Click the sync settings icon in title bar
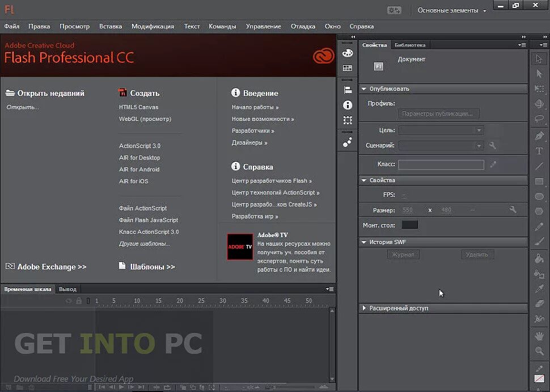The height and width of the screenshot is (392, 550). [x=394, y=10]
